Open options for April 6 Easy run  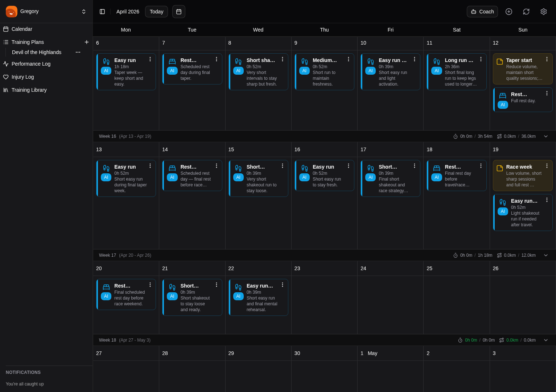coord(150,59)
